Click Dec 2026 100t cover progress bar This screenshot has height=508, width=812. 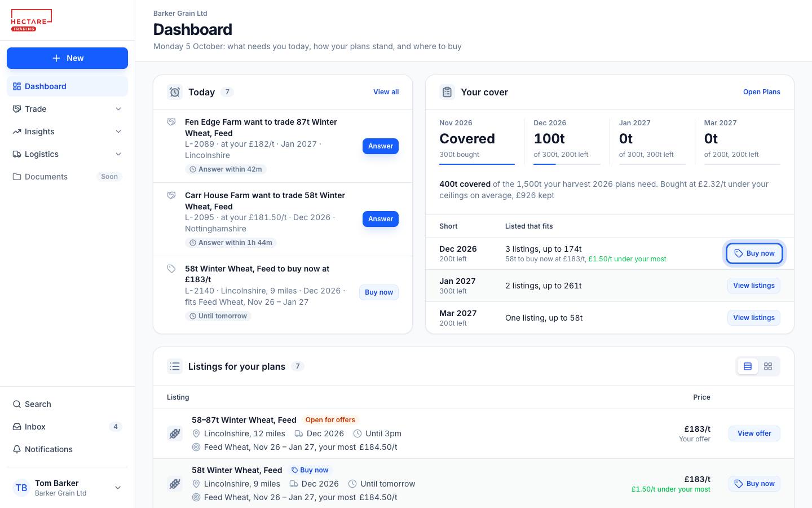click(567, 164)
